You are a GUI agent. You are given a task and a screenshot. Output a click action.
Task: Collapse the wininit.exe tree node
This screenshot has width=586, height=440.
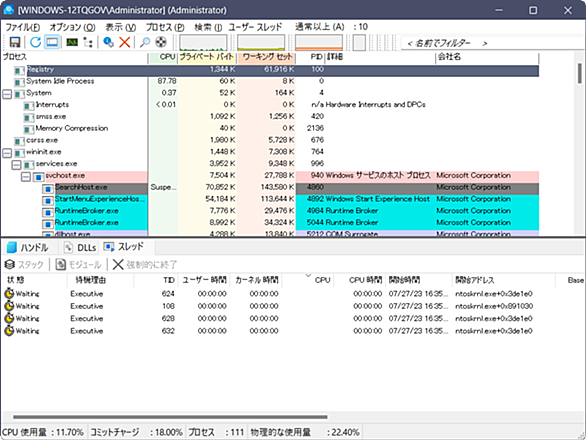[x=7, y=153]
